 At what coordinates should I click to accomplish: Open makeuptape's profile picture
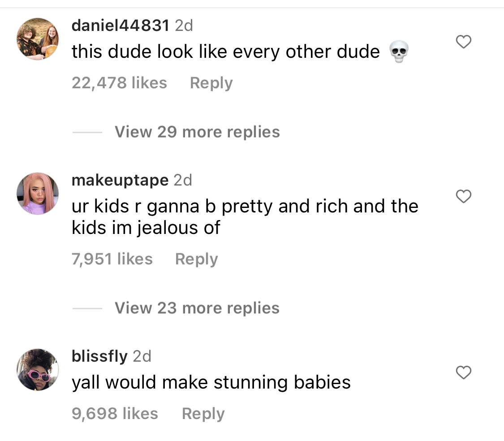38,193
